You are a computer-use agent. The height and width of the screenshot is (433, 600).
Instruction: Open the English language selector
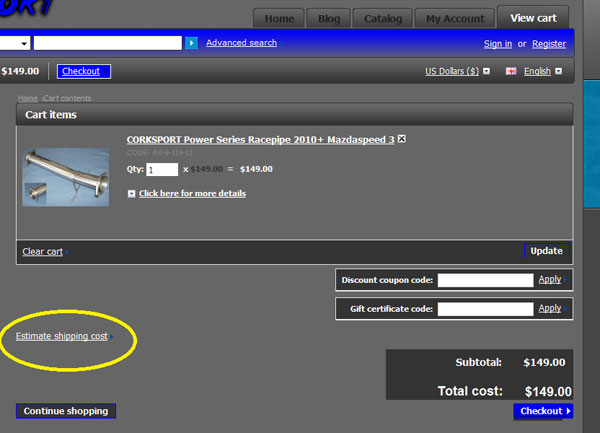[537, 71]
